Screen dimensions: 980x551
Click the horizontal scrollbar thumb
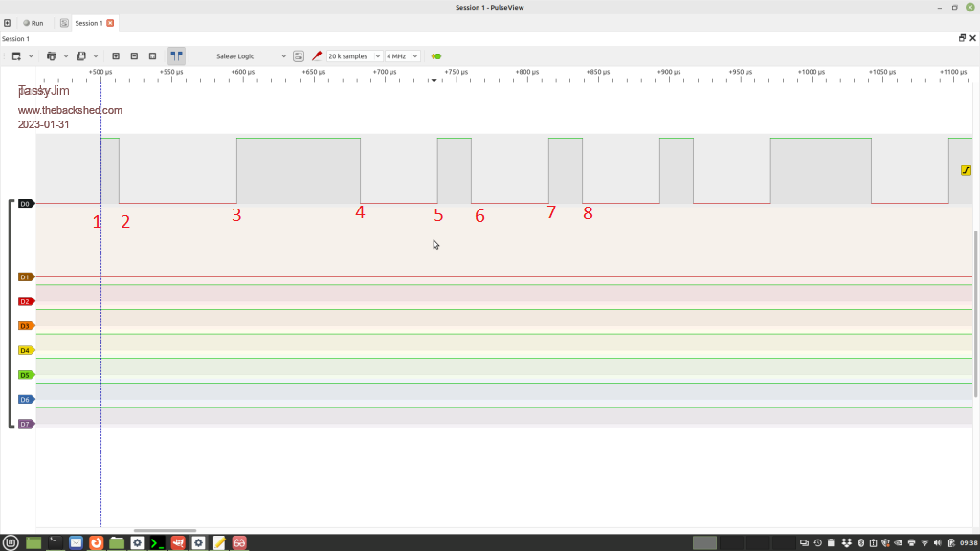pos(165,530)
